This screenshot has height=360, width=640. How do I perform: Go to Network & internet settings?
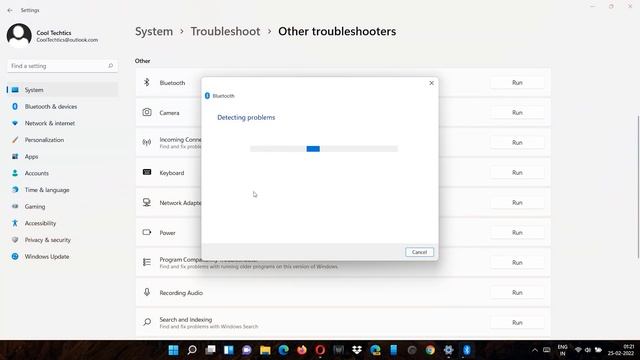(x=62, y=123)
